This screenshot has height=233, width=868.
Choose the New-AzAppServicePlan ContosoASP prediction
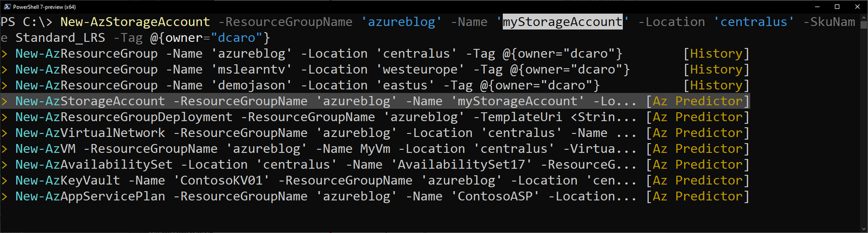point(375,196)
